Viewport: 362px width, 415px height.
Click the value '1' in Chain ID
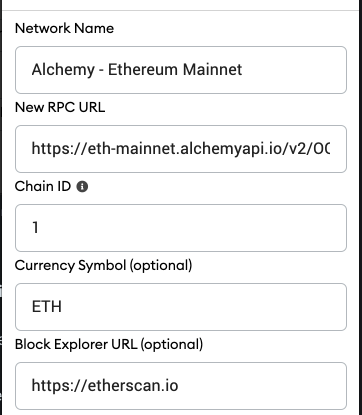[35, 228]
